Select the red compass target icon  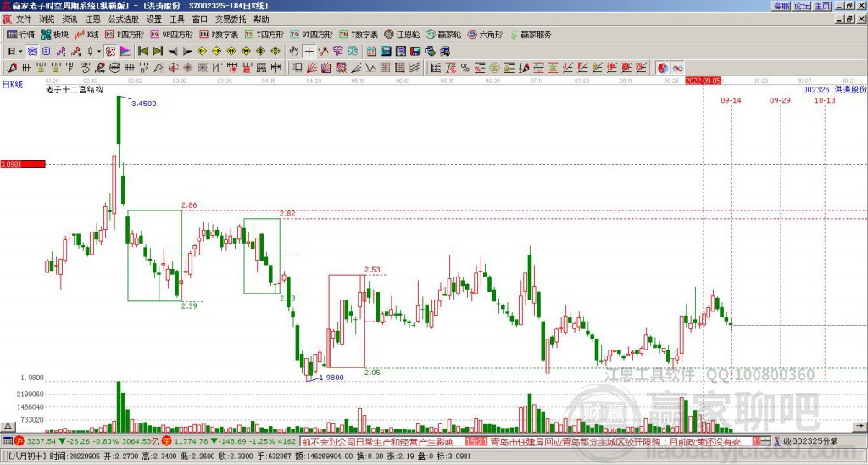173,68
